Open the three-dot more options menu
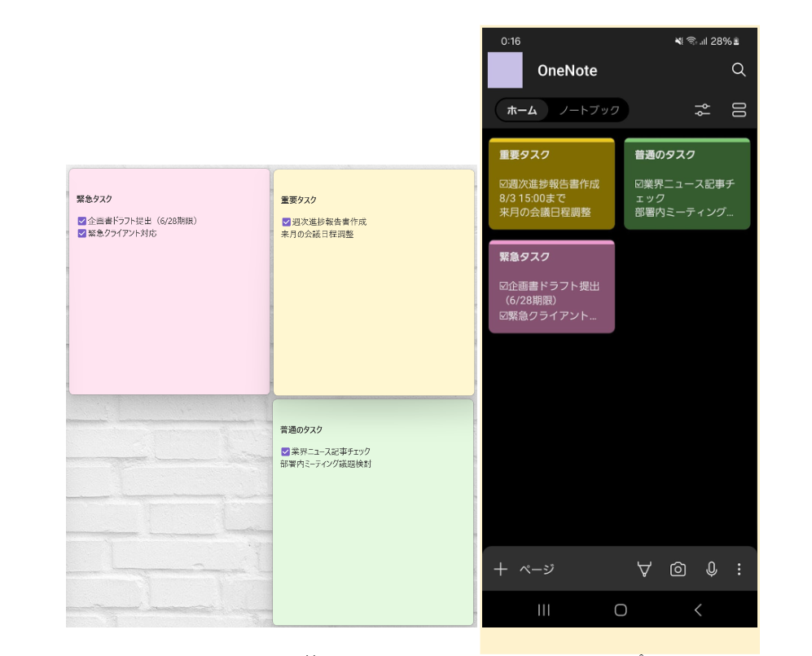Viewport: 812px width, 656px height. [x=739, y=570]
